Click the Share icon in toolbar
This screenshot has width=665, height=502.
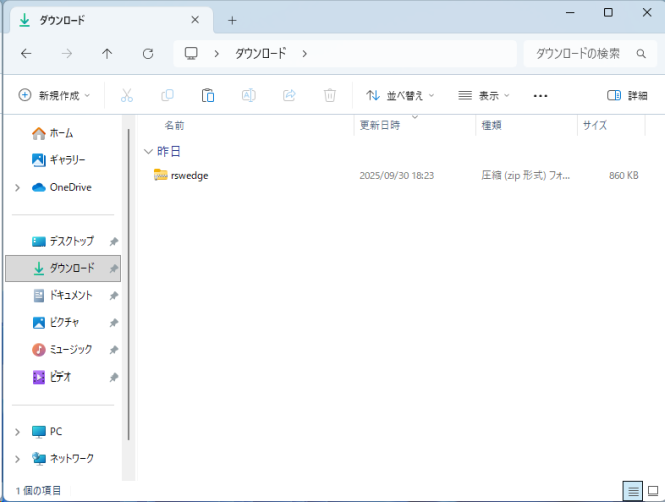click(289, 95)
